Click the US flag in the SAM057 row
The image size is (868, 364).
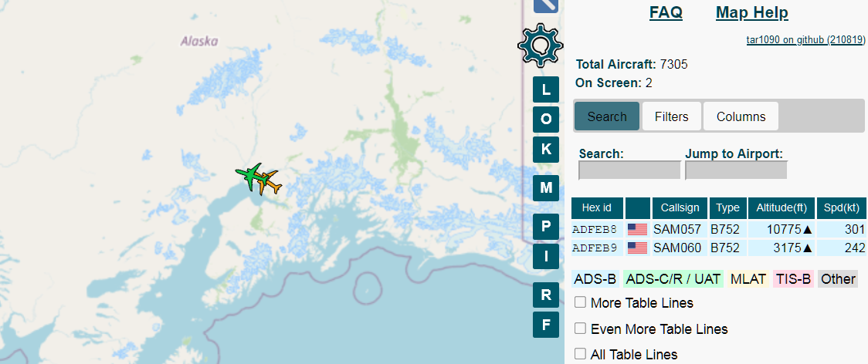637,229
